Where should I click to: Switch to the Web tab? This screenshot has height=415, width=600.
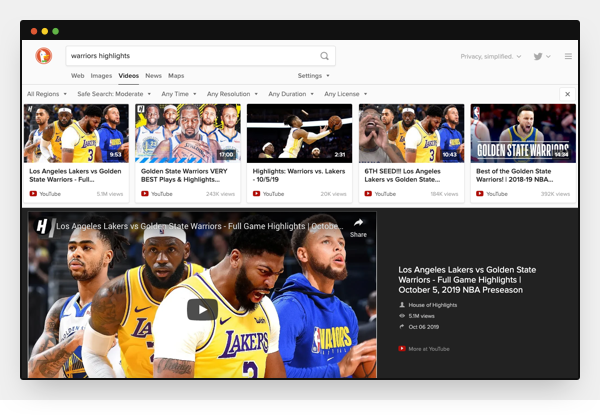pos(78,76)
